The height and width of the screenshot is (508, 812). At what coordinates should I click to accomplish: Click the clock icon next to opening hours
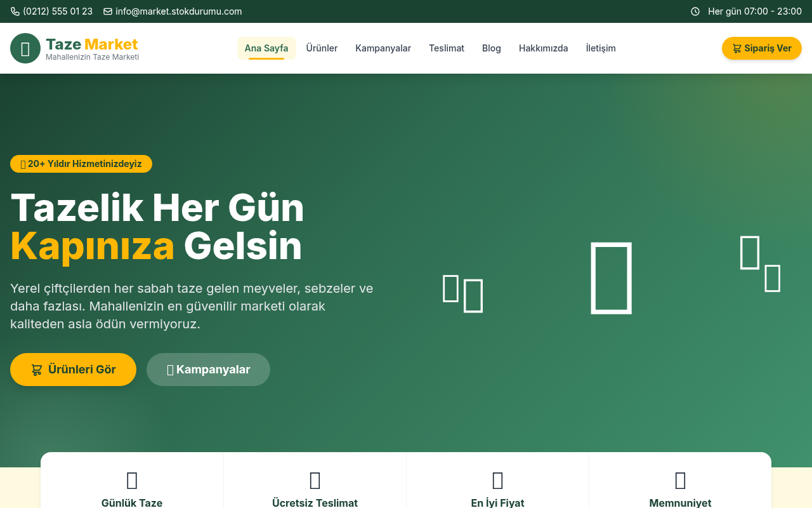point(695,11)
